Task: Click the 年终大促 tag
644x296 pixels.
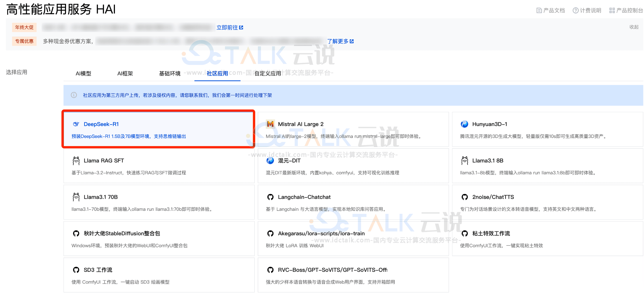Action: pos(24,27)
